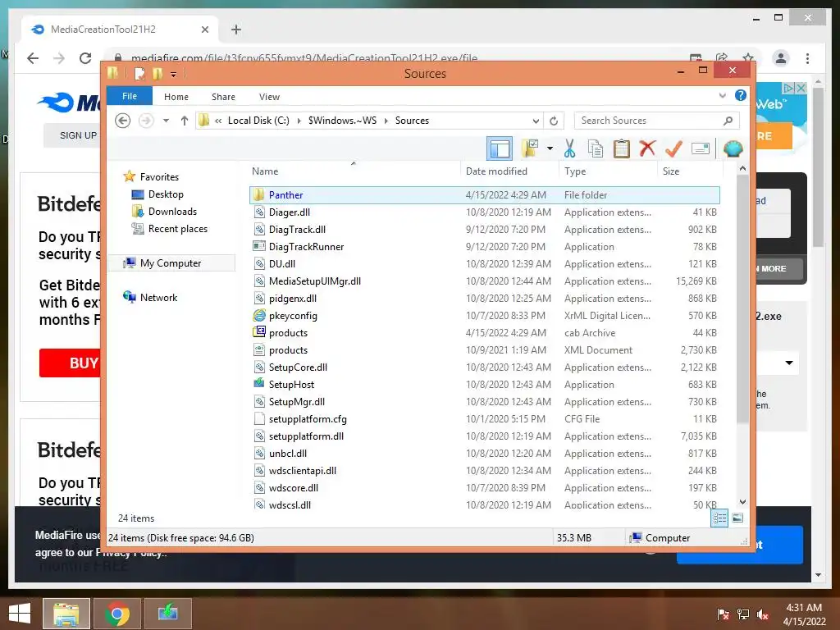840x630 pixels.
Task: Click Local Disk (C:) in the address bar
Action: 258,121
